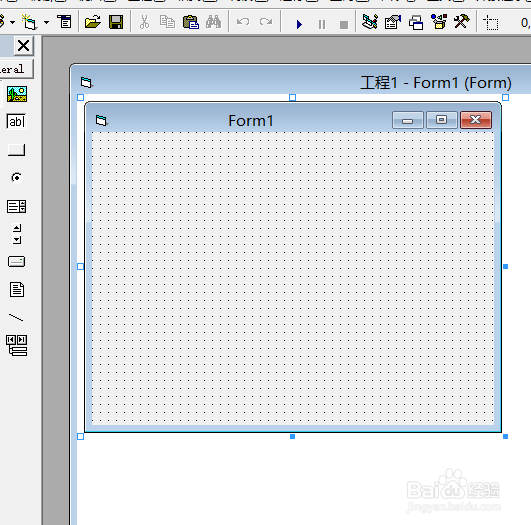Click the dotted Form1 design grid area
Image resolution: width=531 pixels, height=525 pixels.
coord(293,278)
